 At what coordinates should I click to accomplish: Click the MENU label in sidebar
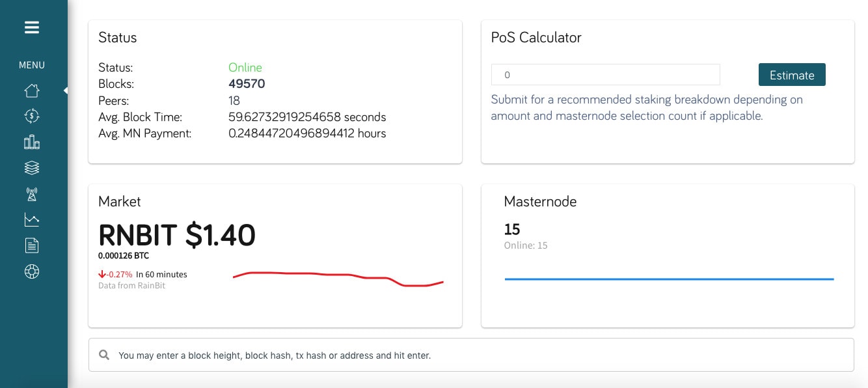click(x=32, y=65)
